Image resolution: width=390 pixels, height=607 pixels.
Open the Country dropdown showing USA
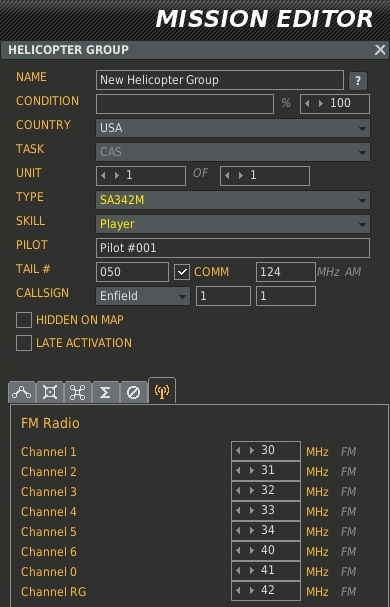(x=233, y=128)
